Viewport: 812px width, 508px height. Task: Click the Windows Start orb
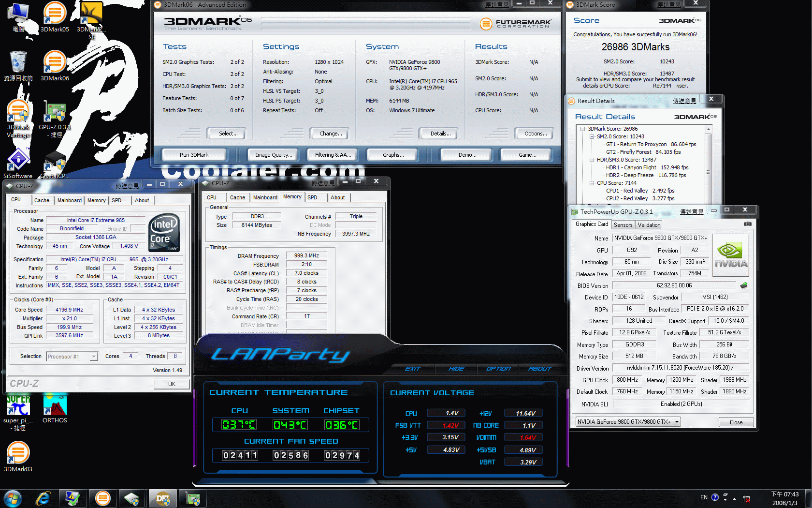13,498
